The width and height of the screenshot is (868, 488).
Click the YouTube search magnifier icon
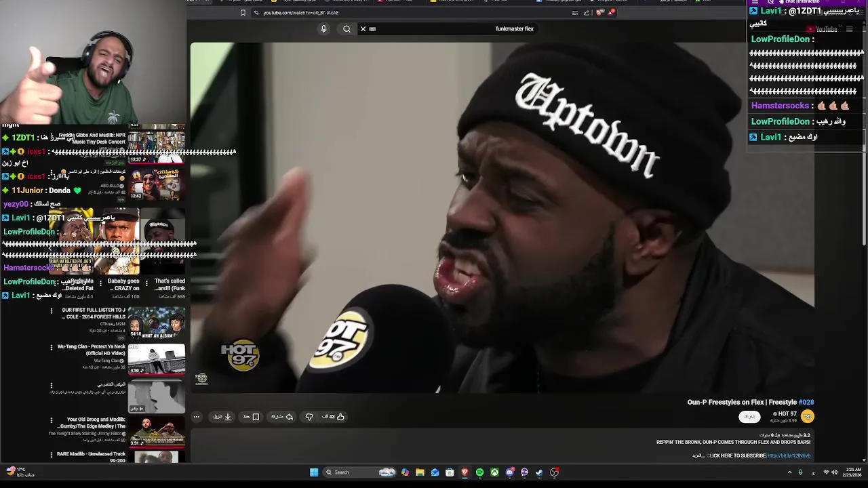pyautogui.click(x=347, y=29)
